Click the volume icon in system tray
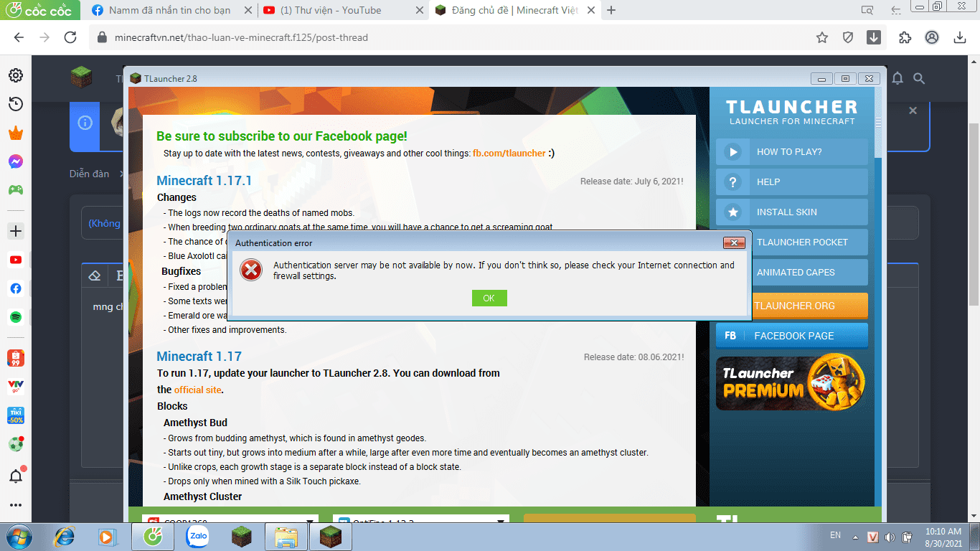980x551 pixels. (890, 537)
